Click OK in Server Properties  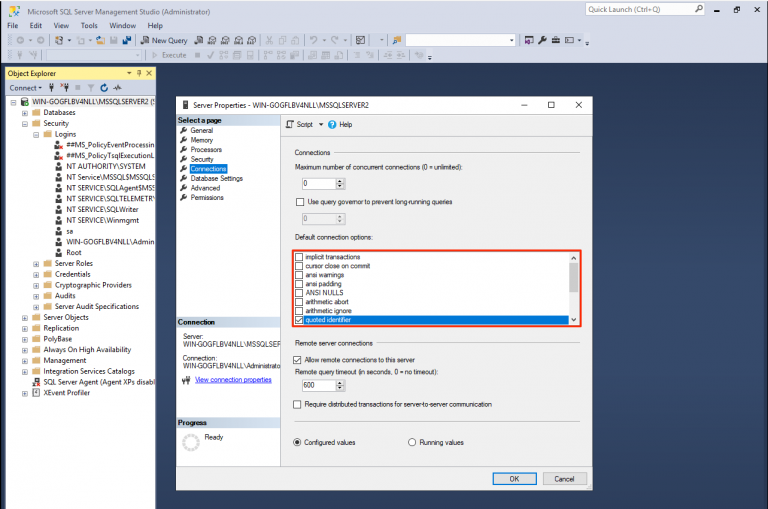514,479
